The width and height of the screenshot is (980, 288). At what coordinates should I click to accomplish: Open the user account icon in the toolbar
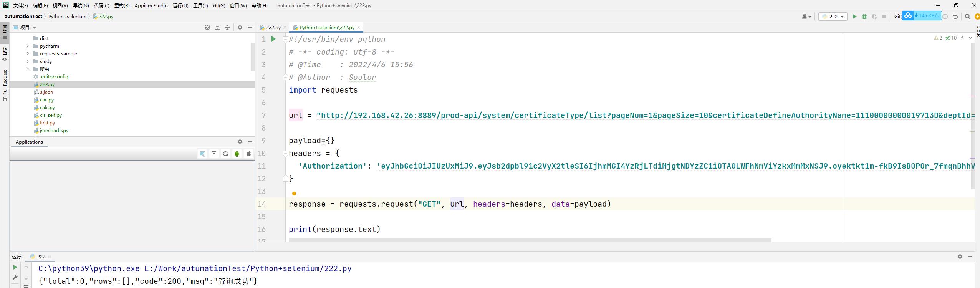click(806, 17)
